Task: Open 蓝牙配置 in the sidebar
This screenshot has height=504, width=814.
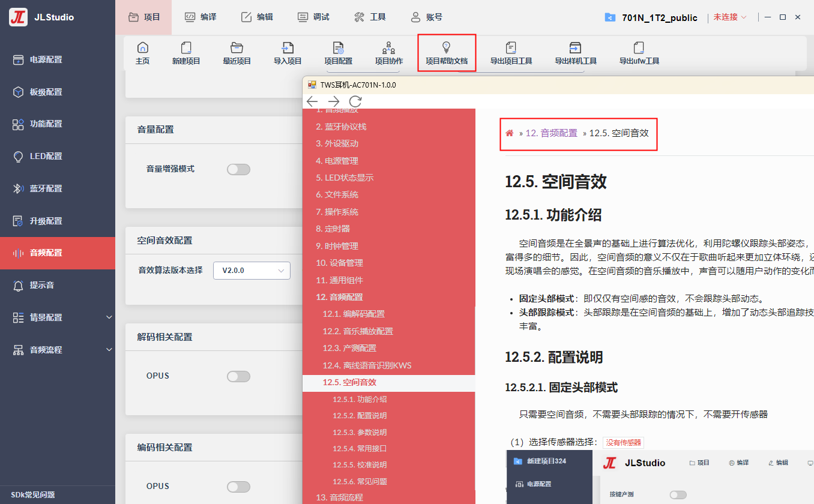Action: (x=58, y=188)
